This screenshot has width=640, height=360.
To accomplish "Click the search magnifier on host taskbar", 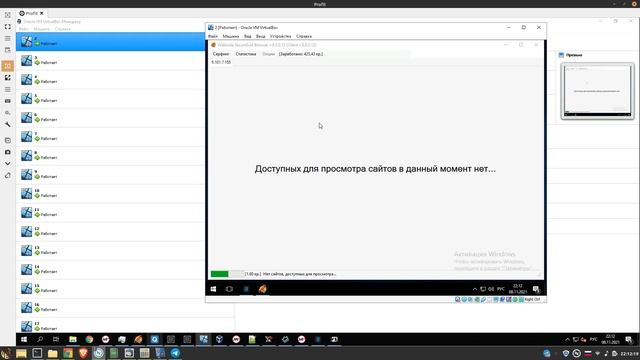I will point(40,339).
